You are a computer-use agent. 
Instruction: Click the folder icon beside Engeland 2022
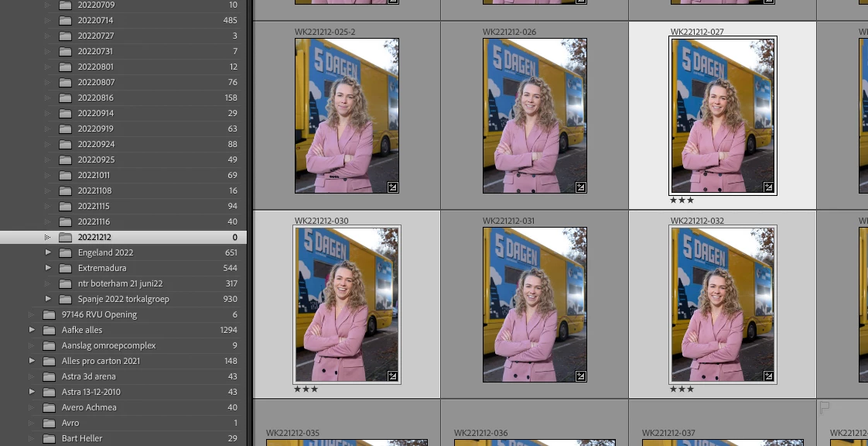[x=65, y=252]
